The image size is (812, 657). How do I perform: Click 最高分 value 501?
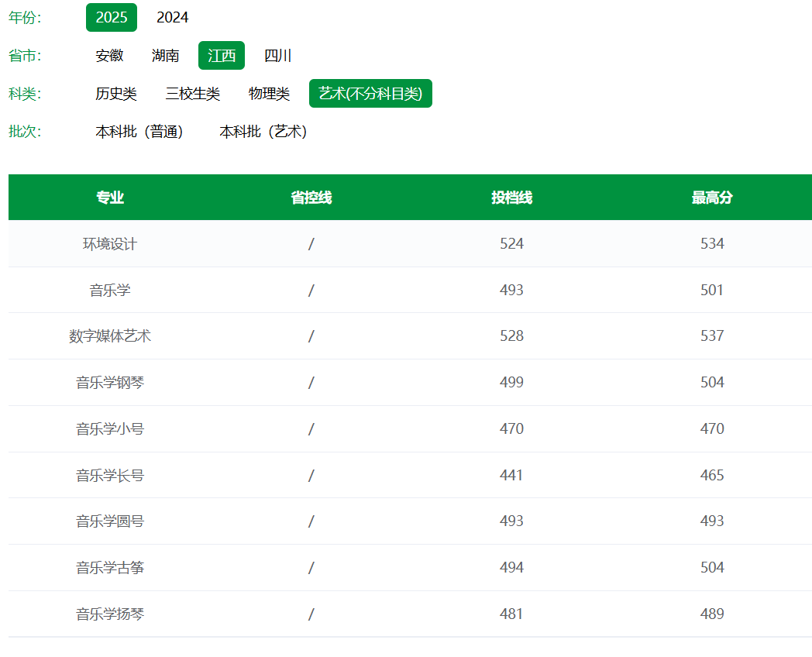[712, 290]
